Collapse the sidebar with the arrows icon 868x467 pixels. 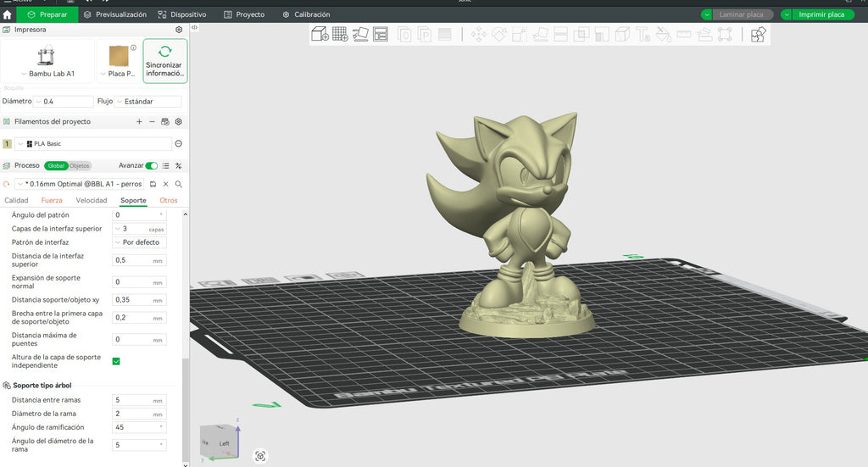[194, 27]
